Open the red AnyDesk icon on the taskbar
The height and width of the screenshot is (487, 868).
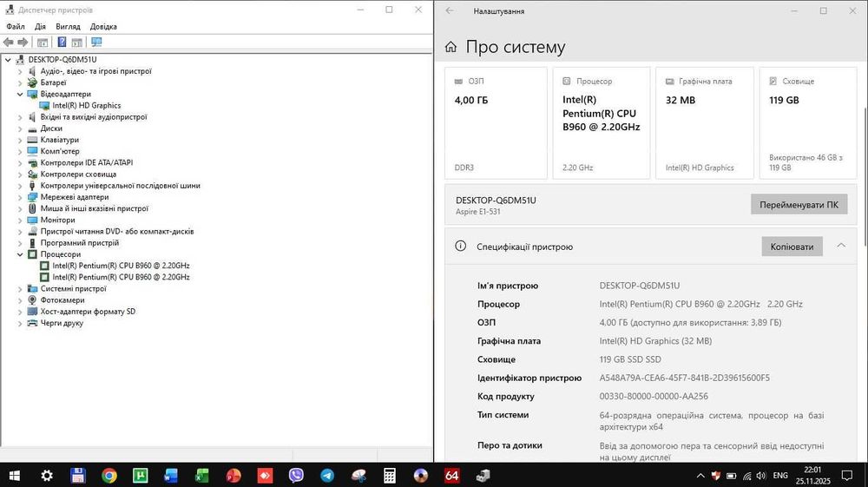coord(265,476)
